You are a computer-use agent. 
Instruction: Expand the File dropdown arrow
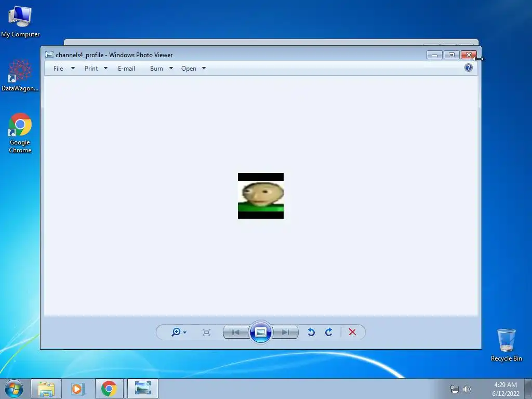click(x=73, y=68)
